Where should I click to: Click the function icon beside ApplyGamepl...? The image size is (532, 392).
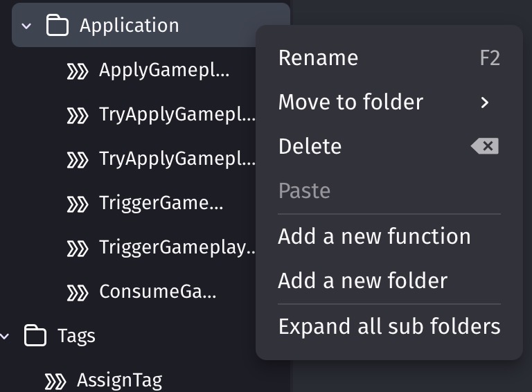(78, 71)
